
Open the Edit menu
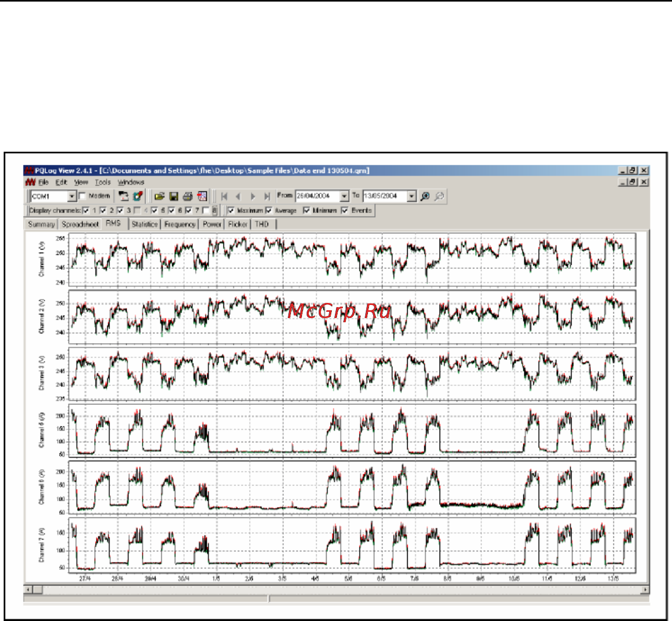coord(61,182)
